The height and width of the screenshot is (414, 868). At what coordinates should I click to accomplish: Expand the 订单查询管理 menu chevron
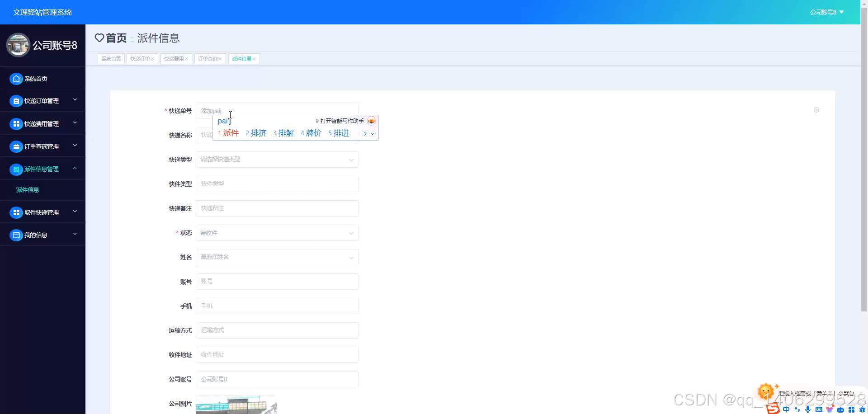pos(75,146)
